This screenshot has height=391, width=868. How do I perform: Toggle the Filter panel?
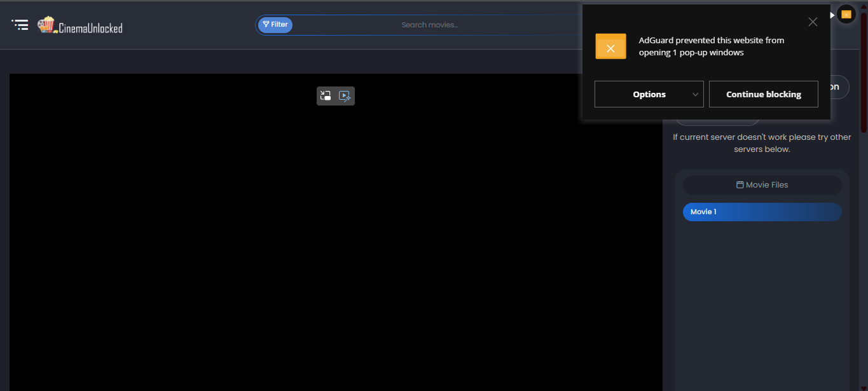[275, 24]
